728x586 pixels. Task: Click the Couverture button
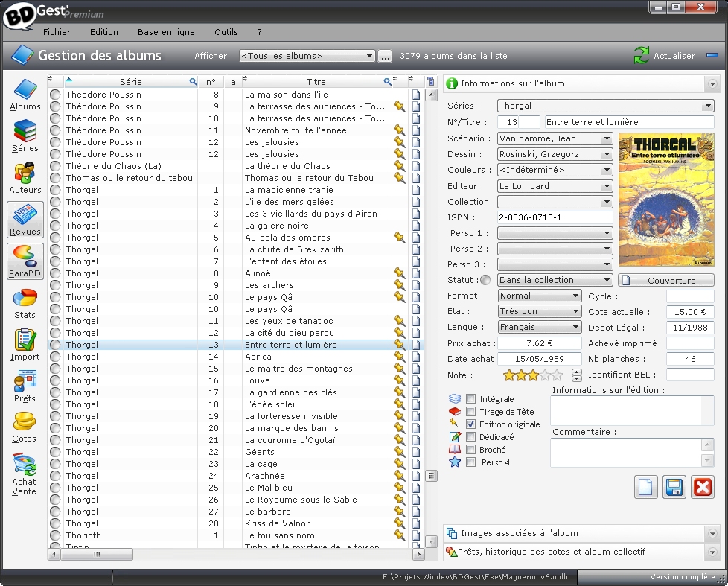click(665, 280)
